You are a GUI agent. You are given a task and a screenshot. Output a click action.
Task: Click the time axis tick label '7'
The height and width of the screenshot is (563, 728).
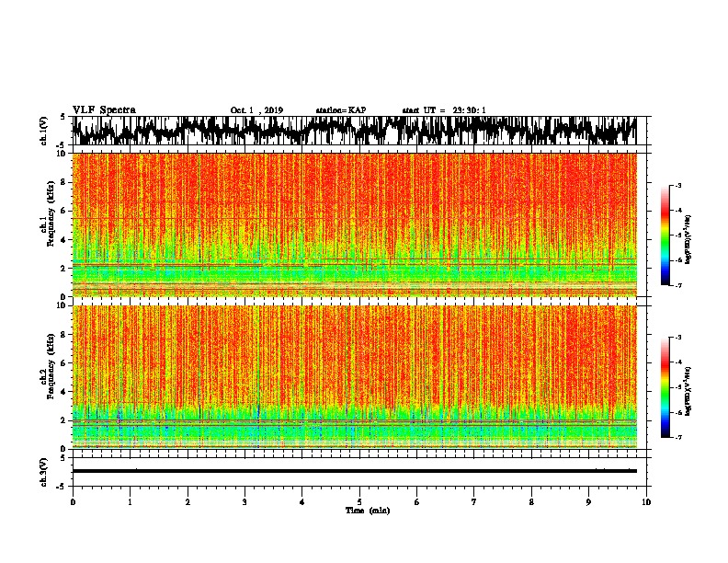474,502
